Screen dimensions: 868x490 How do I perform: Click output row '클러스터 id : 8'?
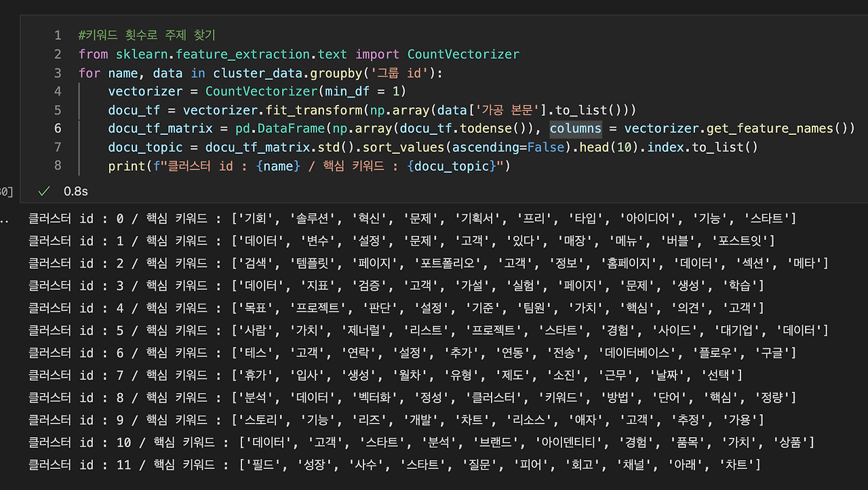tap(412, 397)
